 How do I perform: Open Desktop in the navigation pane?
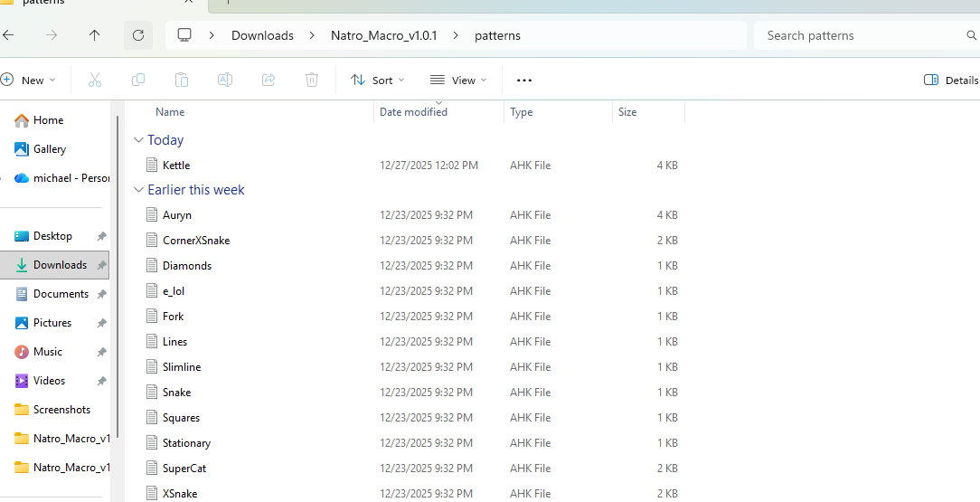[x=52, y=236]
